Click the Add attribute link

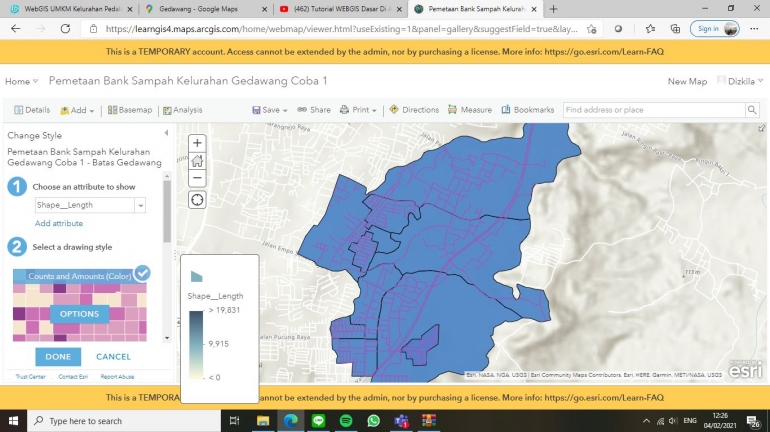(x=59, y=223)
